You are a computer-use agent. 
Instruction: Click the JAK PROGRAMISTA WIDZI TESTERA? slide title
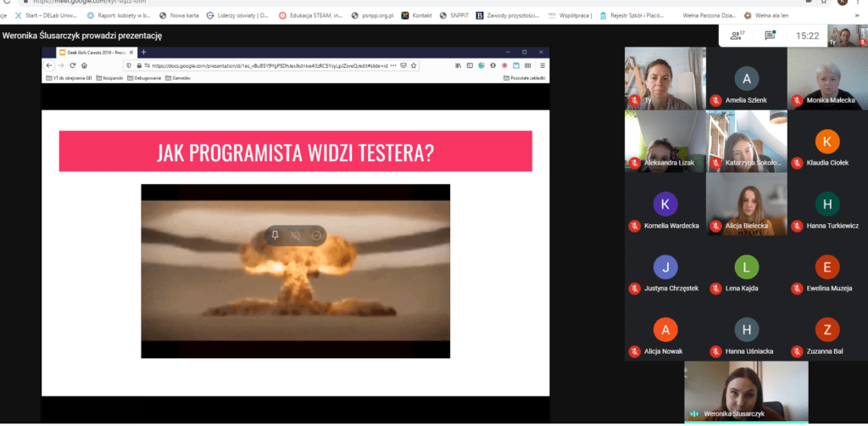coord(296,151)
